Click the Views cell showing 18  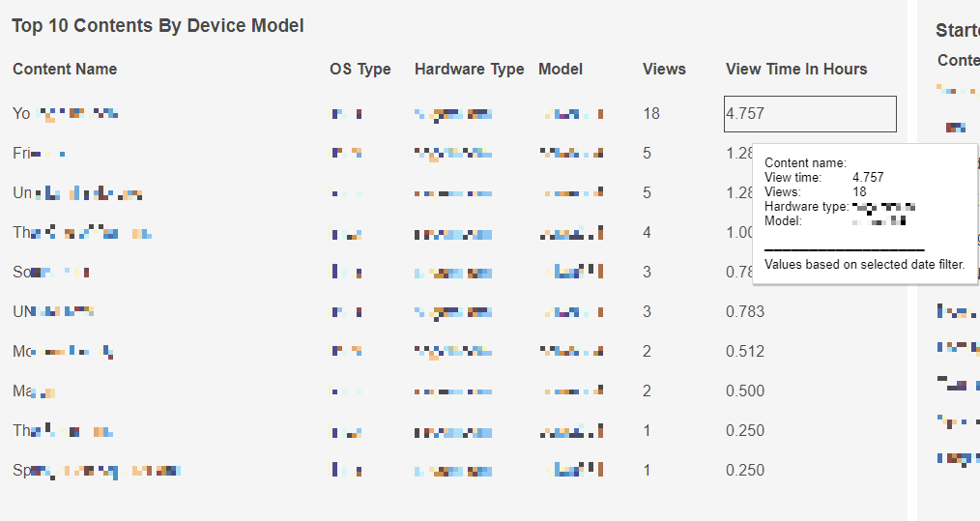point(651,114)
